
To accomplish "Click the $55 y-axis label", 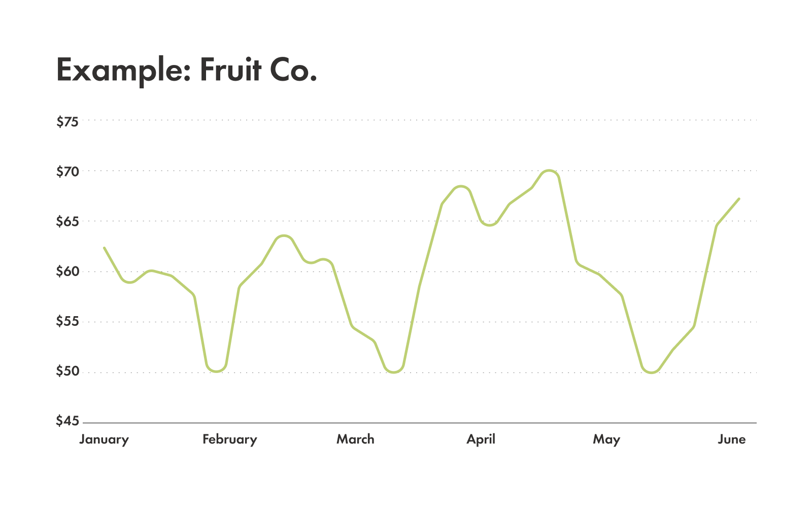I will (67, 322).
